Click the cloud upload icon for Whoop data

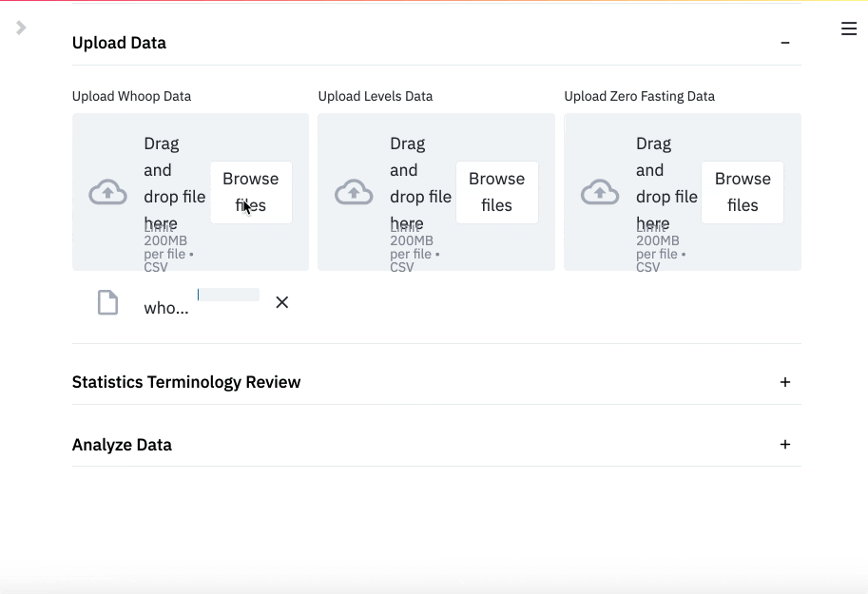(x=108, y=192)
